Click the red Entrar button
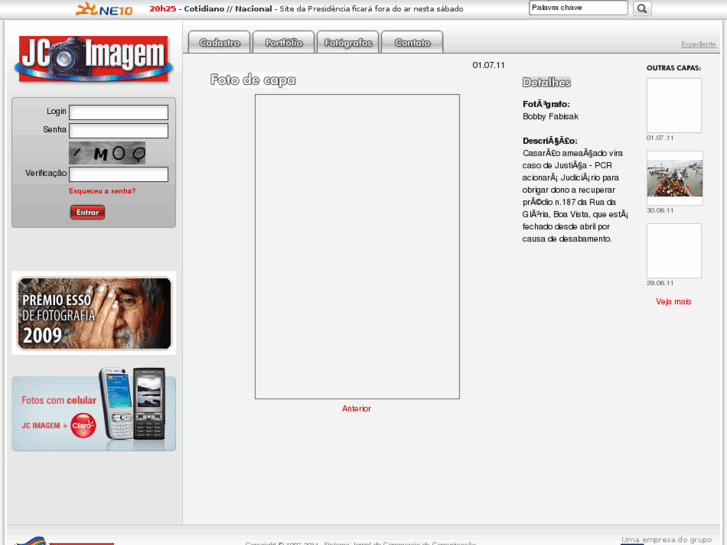The width and height of the screenshot is (727, 545). pyautogui.click(x=88, y=212)
